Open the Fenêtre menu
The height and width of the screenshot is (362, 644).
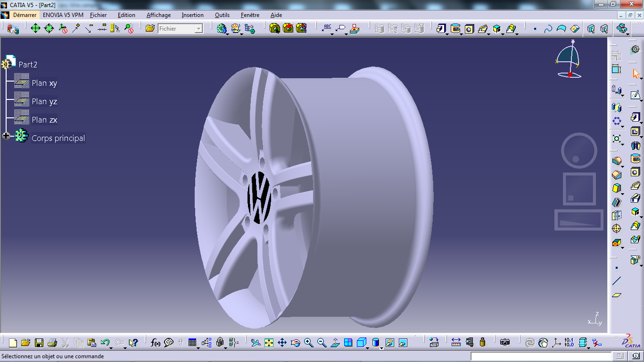pyautogui.click(x=250, y=15)
